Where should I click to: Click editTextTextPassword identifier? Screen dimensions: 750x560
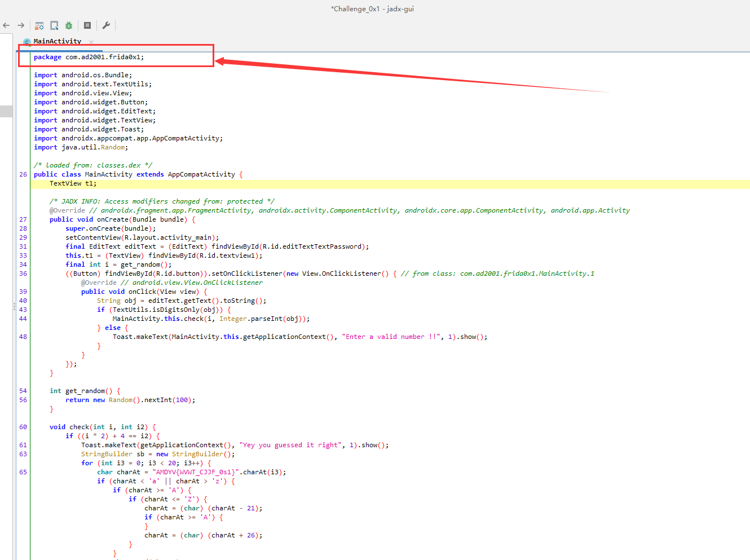(x=322, y=246)
